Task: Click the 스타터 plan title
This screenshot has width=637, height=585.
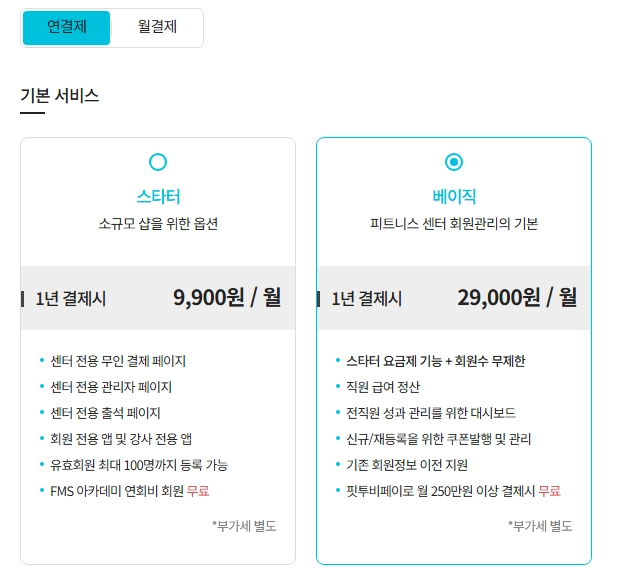Action: point(158,197)
